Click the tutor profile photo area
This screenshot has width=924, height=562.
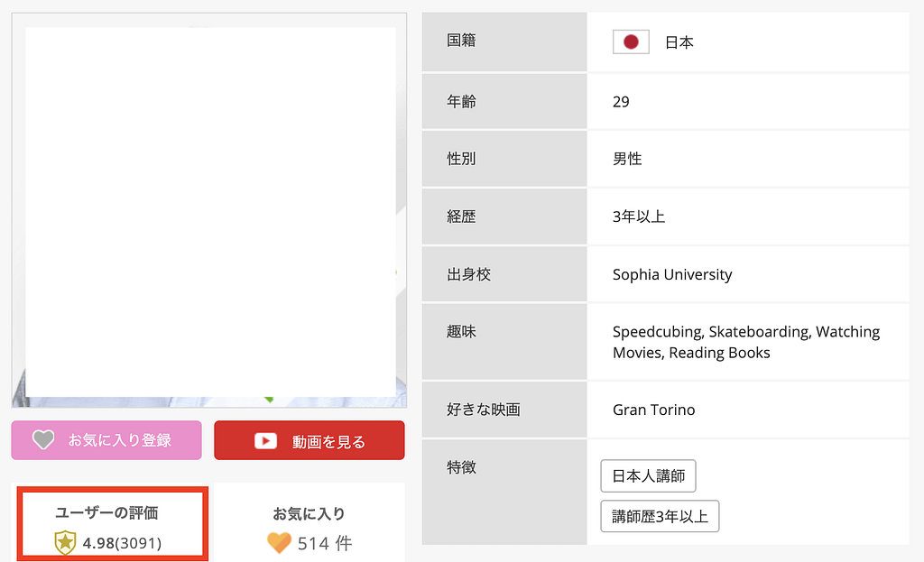[x=208, y=207]
